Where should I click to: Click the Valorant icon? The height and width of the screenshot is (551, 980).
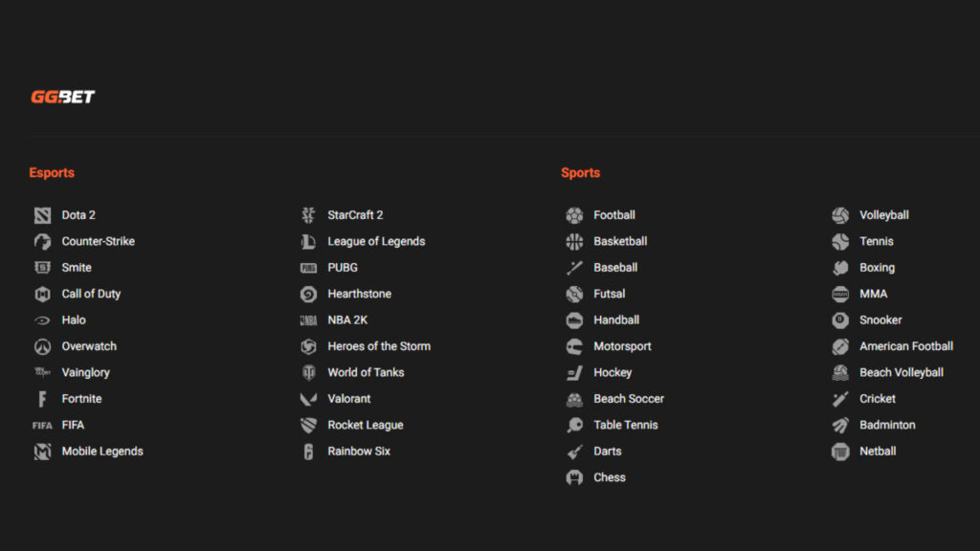pyautogui.click(x=308, y=399)
